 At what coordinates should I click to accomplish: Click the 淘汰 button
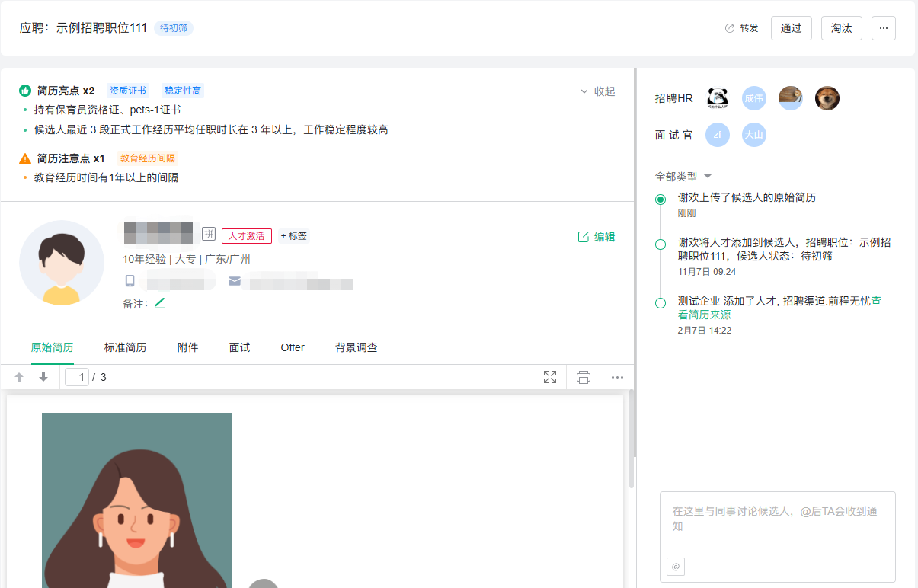pos(841,28)
